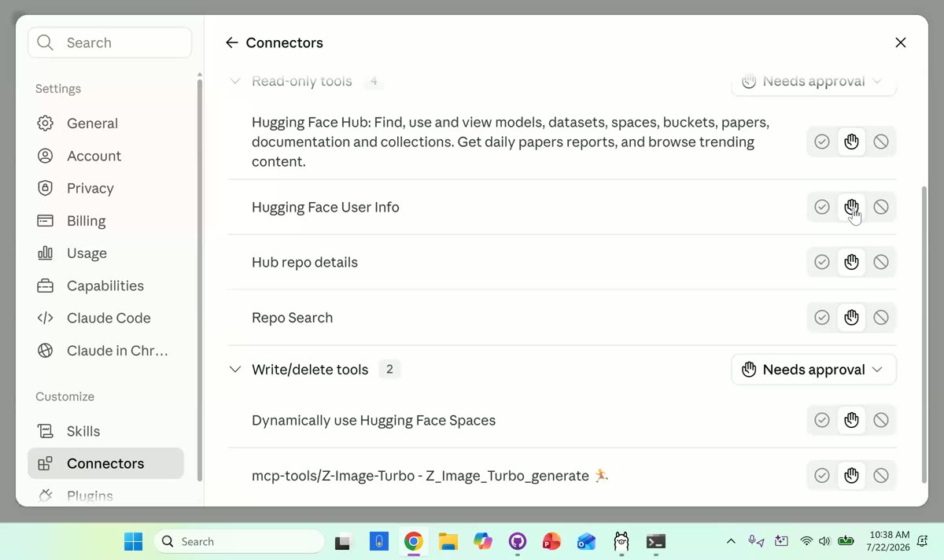Viewport: 944px width, 560px height.
Task: Open Copilot from the taskbar
Action: click(483, 541)
